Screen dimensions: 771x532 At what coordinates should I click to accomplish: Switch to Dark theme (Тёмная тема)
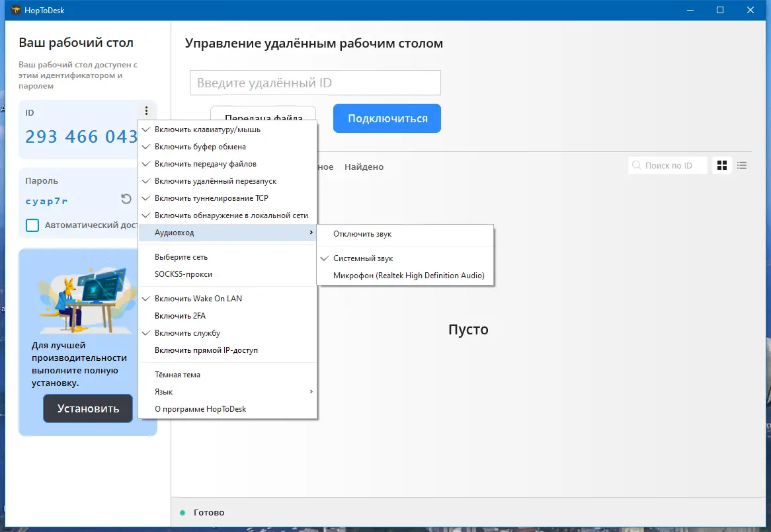(x=227, y=375)
